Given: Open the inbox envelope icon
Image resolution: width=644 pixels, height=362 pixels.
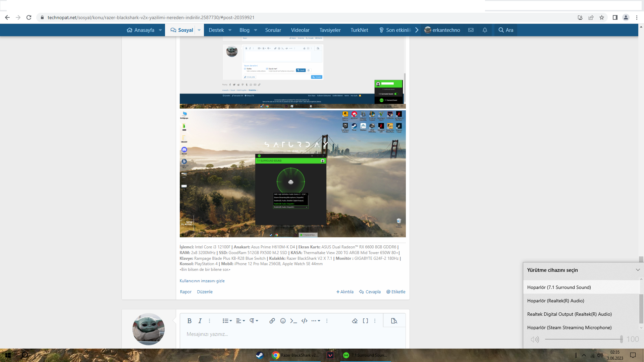Looking at the screenshot, I should pos(471,30).
